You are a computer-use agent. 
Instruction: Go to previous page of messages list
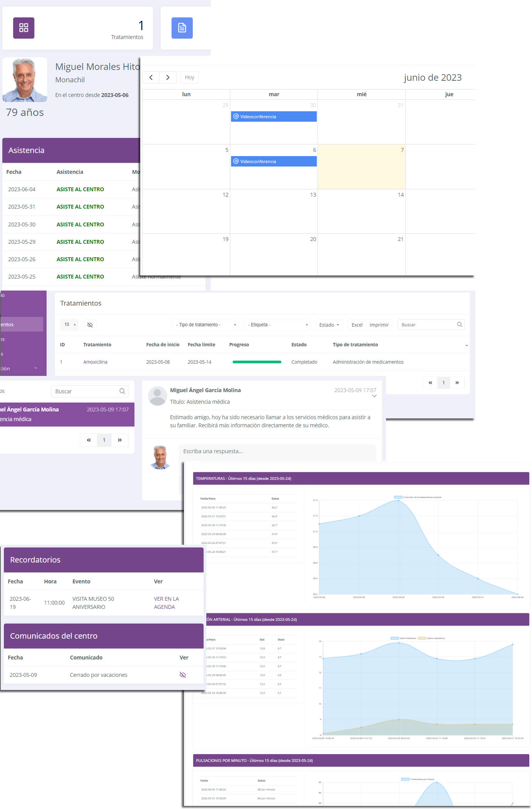(x=89, y=440)
